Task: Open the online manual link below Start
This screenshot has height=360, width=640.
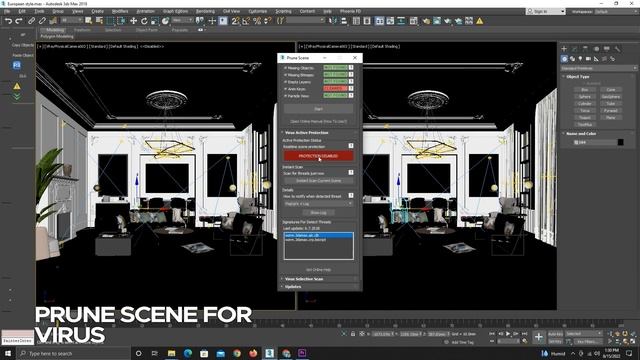Action: point(318,121)
